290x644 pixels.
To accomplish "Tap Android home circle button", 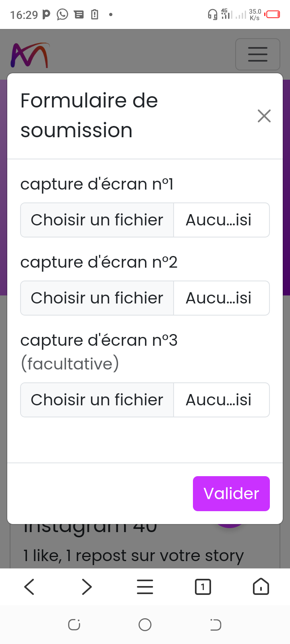I will coord(145,625).
